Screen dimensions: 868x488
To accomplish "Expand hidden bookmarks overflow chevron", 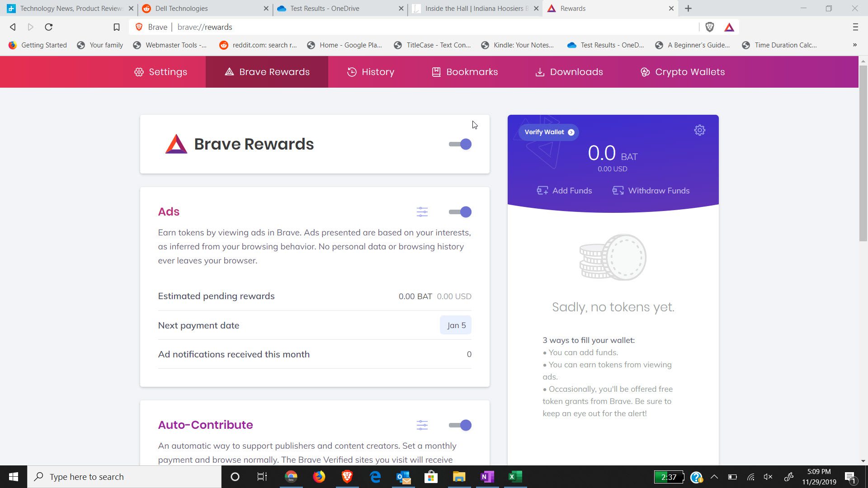I will click(854, 45).
